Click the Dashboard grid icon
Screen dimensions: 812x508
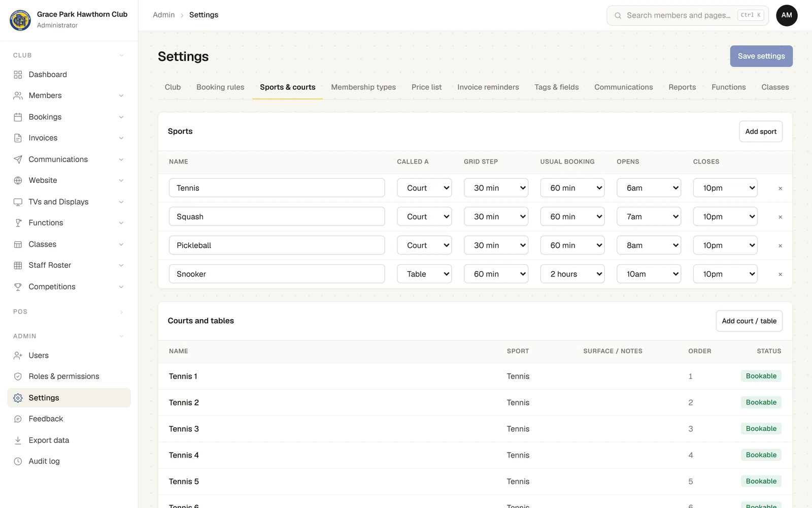coord(18,75)
